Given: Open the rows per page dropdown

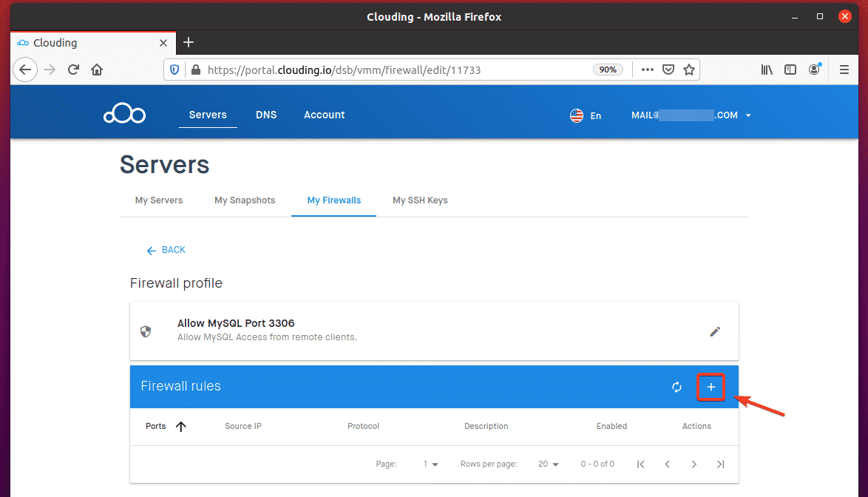Looking at the screenshot, I should (548, 464).
